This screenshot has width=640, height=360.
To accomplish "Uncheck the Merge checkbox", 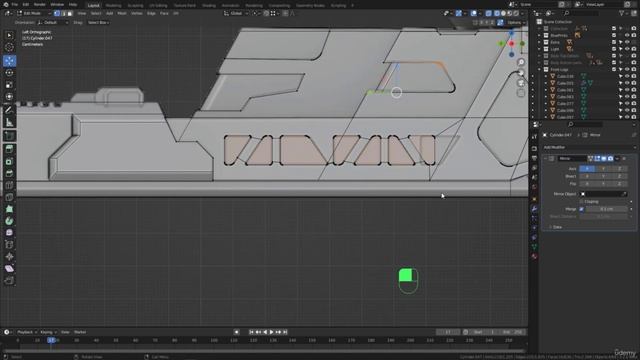I will (x=582, y=209).
